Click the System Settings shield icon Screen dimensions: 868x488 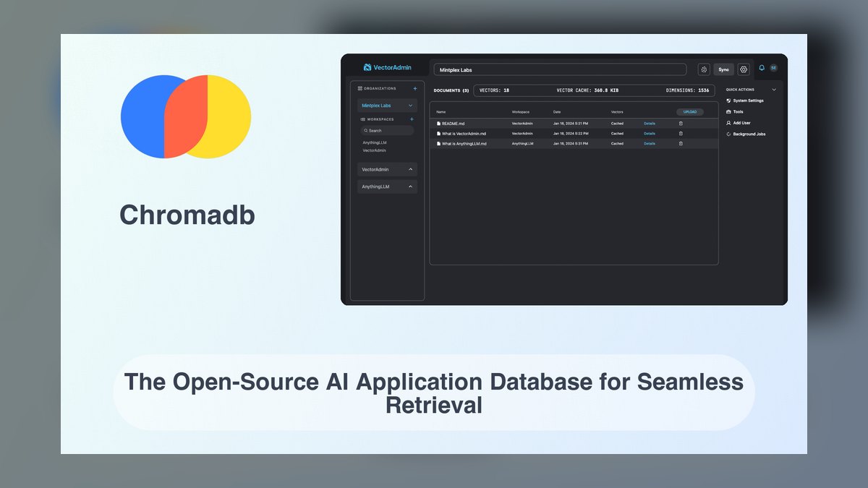[x=728, y=100]
